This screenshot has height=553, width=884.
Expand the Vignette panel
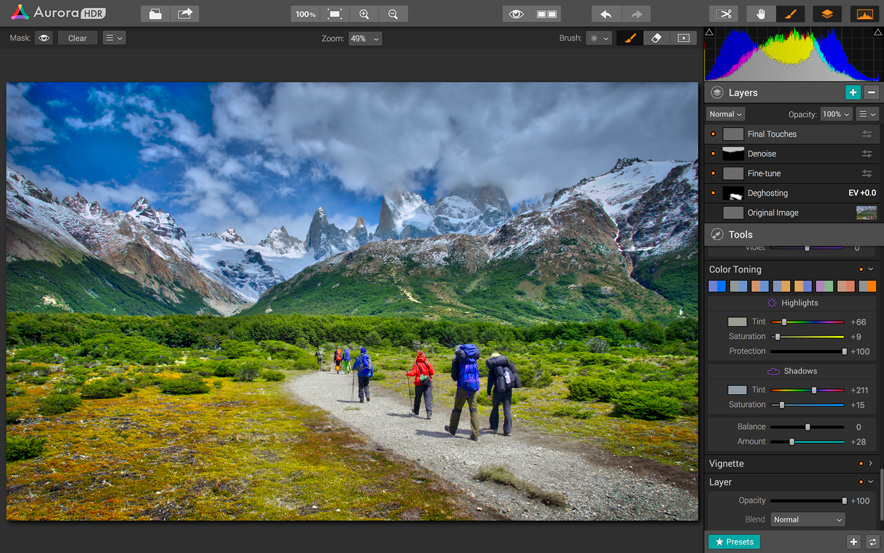870,464
